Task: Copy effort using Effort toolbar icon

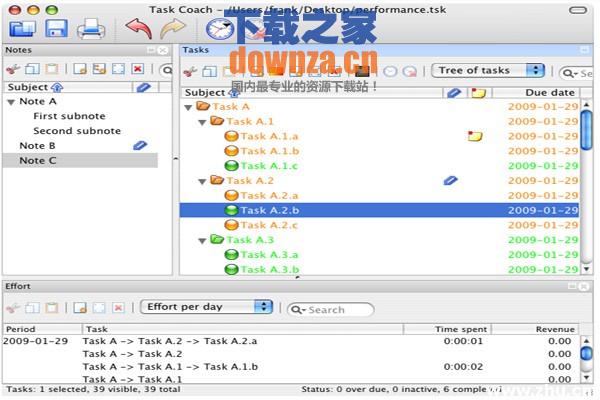Action: pyautogui.click(x=32, y=308)
